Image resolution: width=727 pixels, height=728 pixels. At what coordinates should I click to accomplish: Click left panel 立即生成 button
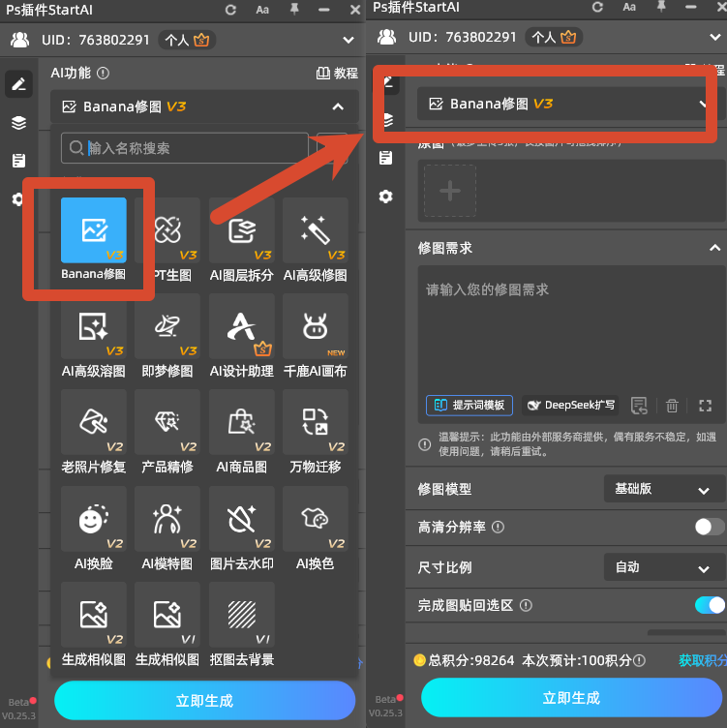tap(204, 701)
